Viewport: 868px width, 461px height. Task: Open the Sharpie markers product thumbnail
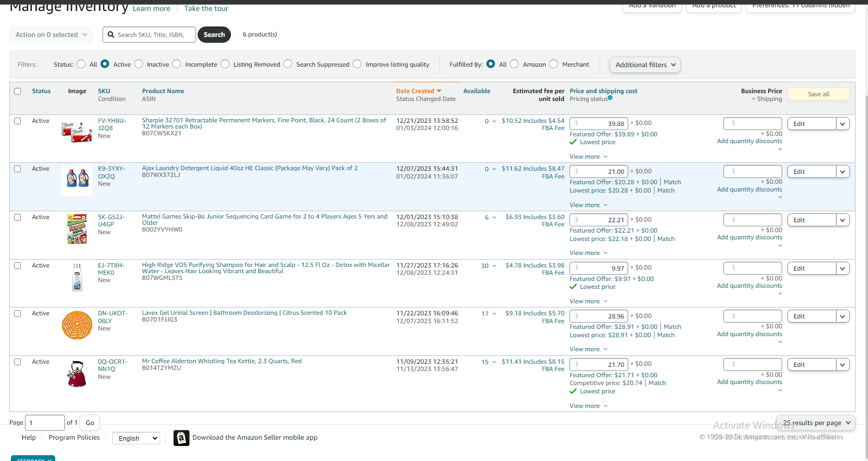pos(77,132)
